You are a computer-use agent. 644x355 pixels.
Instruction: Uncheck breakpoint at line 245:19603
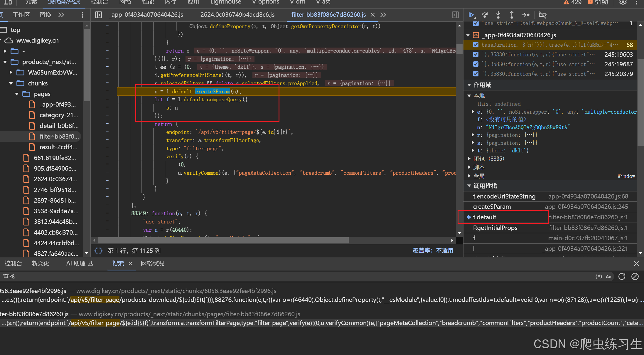[476, 55]
